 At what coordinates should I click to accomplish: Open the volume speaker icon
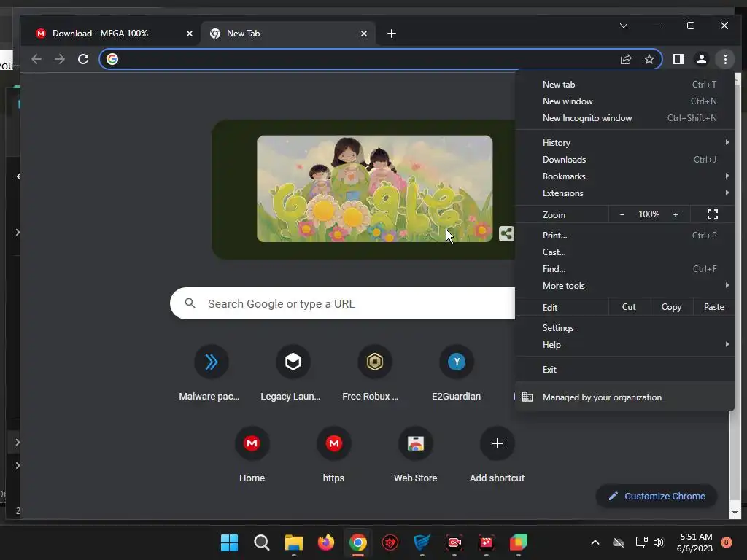pos(659,542)
